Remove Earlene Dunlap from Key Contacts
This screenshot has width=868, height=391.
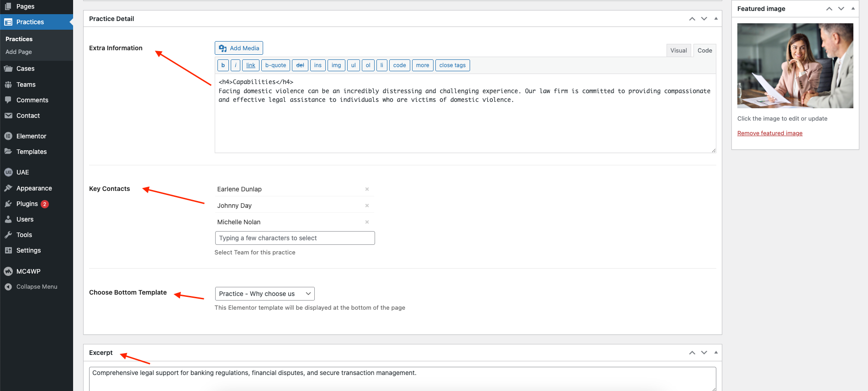(x=367, y=189)
